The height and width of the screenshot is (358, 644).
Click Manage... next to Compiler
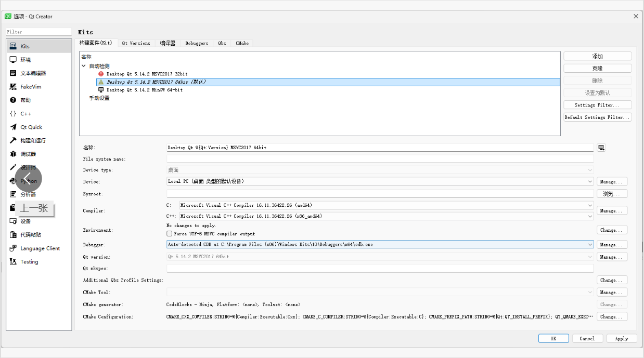[x=612, y=211]
